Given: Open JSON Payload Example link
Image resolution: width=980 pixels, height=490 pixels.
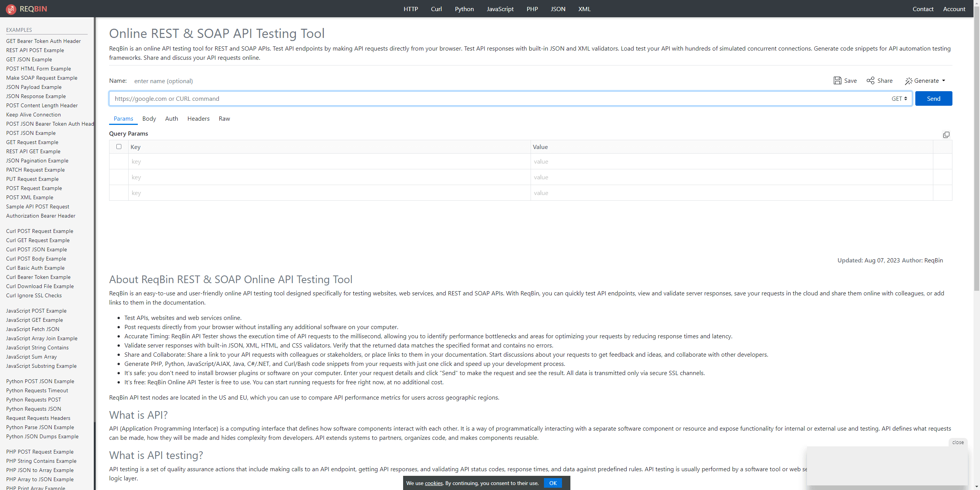Looking at the screenshot, I should [34, 87].
